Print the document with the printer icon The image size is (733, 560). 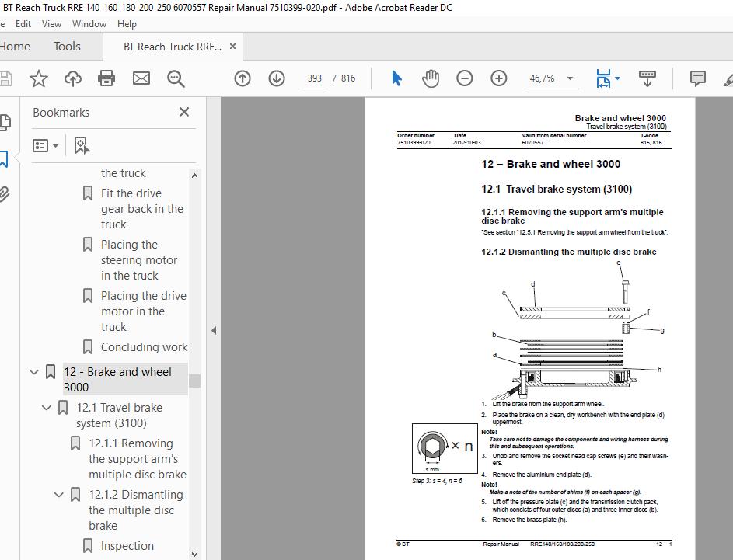[106, 78]
